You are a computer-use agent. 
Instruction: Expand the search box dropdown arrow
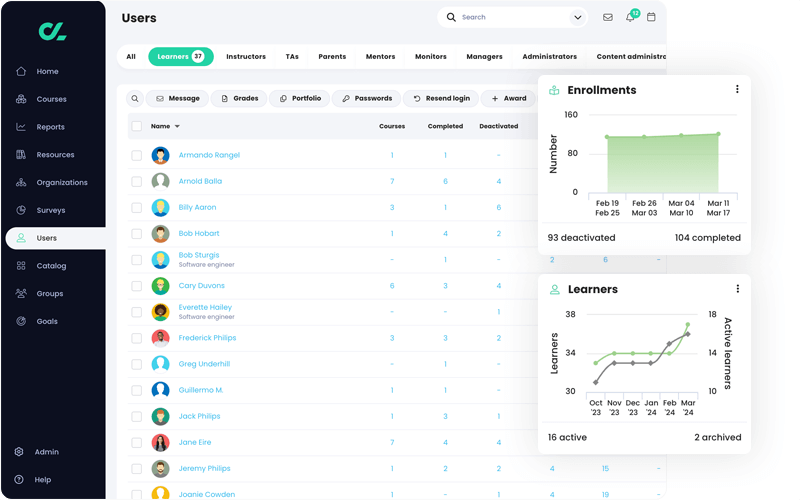(577, 17)
